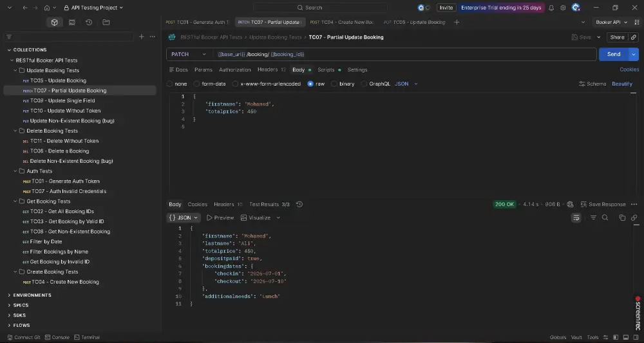644x343 pixels.
Task: Send the PATCH request
Action: pos(614,54)
